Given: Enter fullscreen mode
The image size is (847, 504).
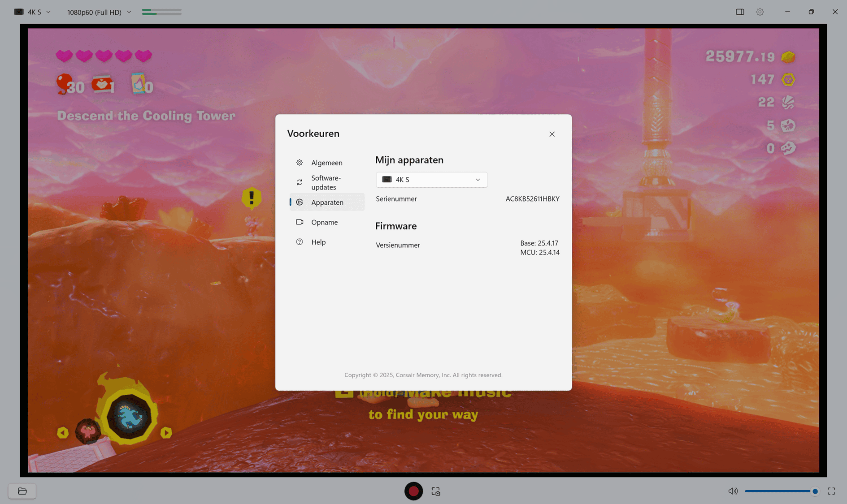Looking at the screenshot, I should (x=831, y=491).
